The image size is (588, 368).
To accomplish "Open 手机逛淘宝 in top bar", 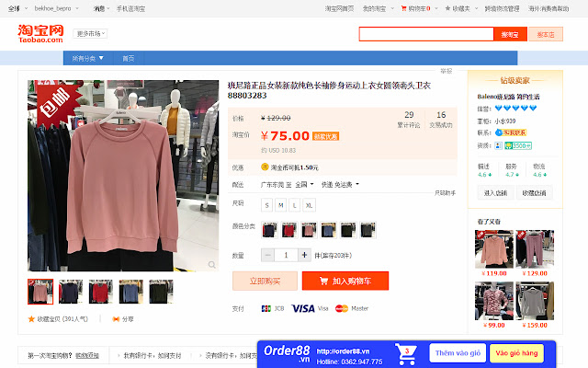I will point(130,8).
